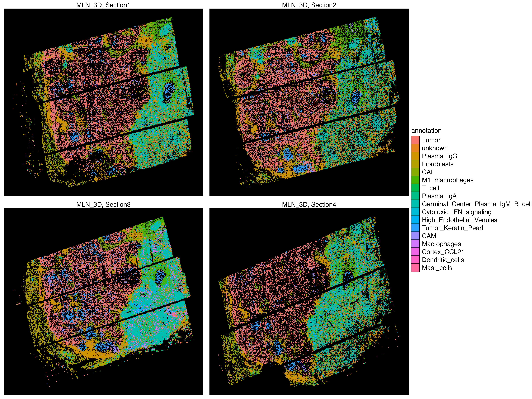Select the 'Macrophages' legend label

point(441,244)
